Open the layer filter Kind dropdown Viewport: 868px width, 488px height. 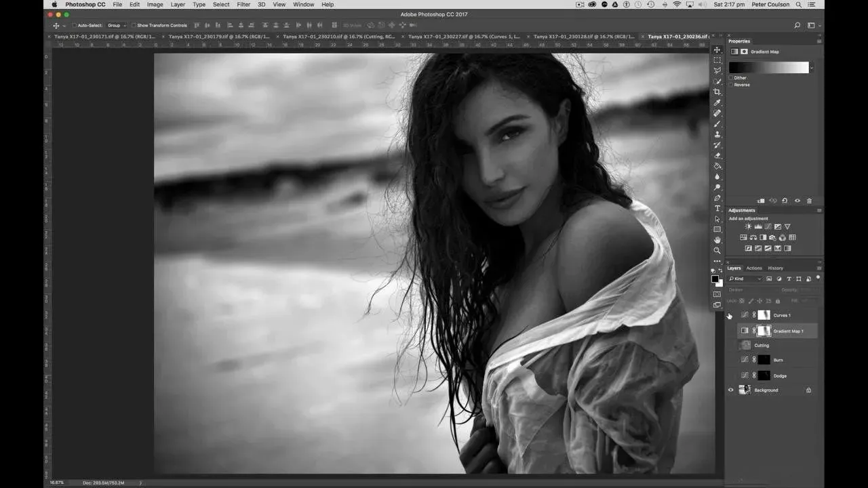point(745,279)
